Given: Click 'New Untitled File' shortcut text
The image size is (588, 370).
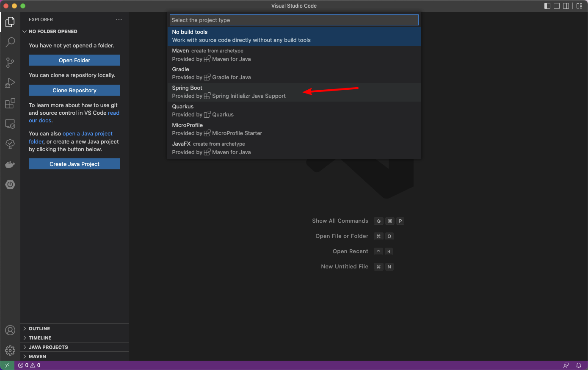Looking at the screenshot, I should coord(345,267).
